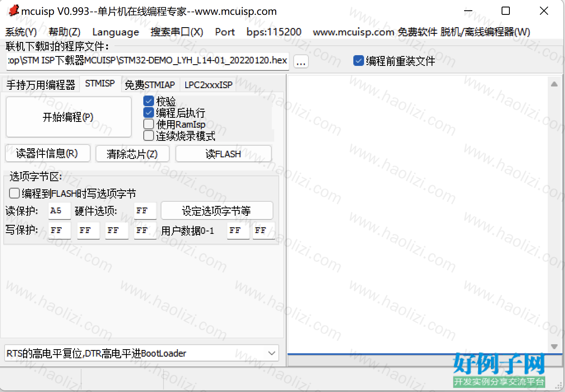The image size is (565, 392).
Task: Click fourth 写保护 FF field
Action: (x=145, y=231)
